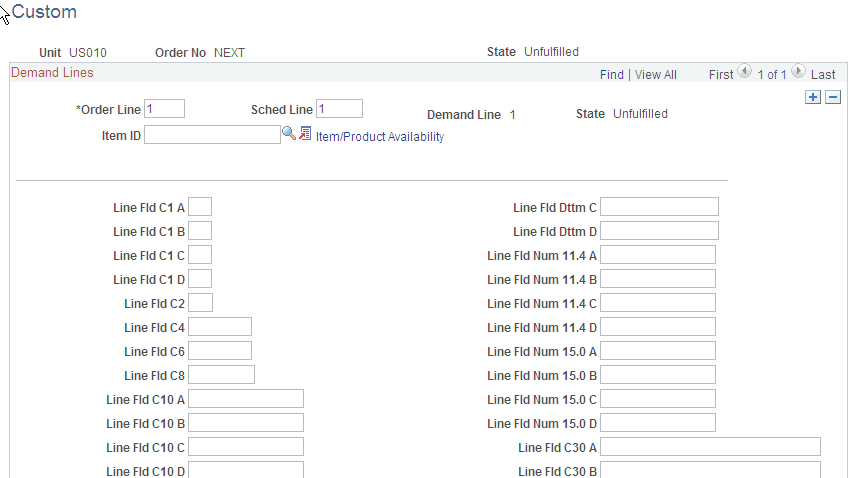863x478 pixels.
Task: Delete the current demand line row
Action: click(x=833, y=97)
